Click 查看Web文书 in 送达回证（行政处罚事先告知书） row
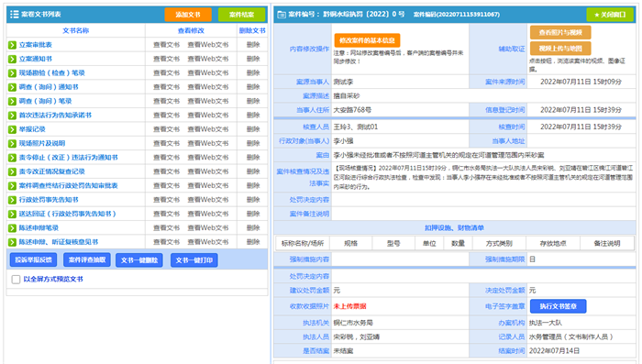The width and height of the screenshot is (642, 364). pyautogui.click(x=208, y=214)
